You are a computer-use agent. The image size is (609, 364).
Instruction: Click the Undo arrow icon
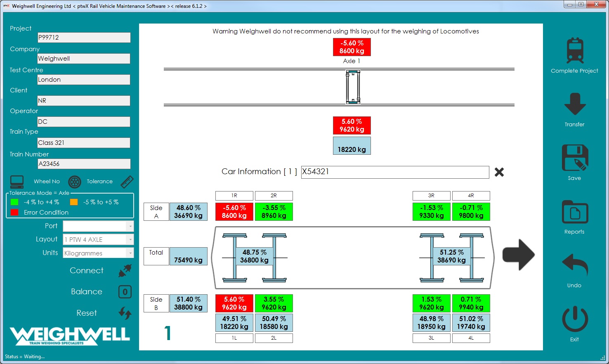575,265
